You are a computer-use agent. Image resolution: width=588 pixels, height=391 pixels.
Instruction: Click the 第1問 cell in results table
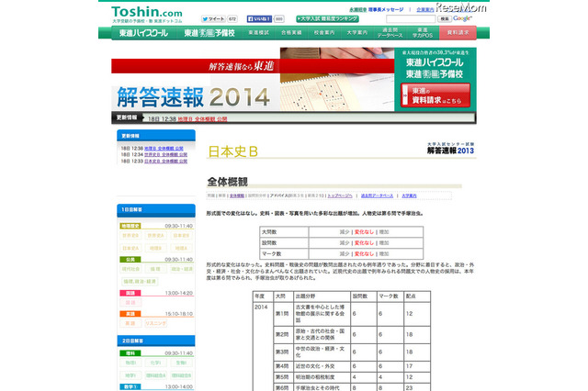[x=282, y=314]
